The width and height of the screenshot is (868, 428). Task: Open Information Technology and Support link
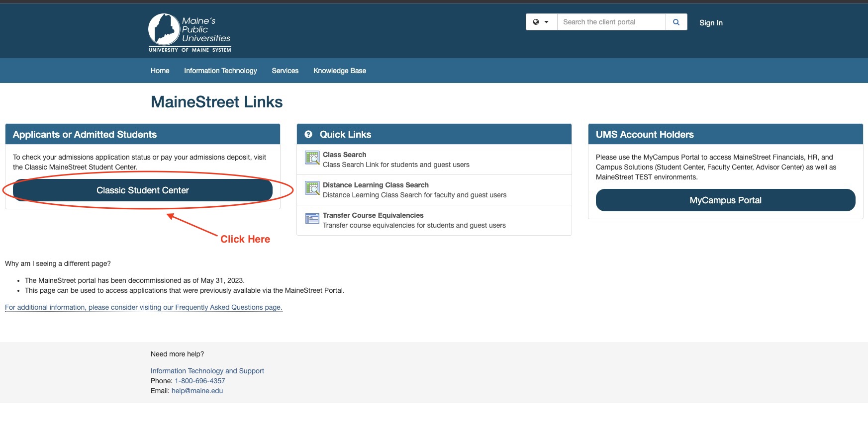(x=207, y=371)
